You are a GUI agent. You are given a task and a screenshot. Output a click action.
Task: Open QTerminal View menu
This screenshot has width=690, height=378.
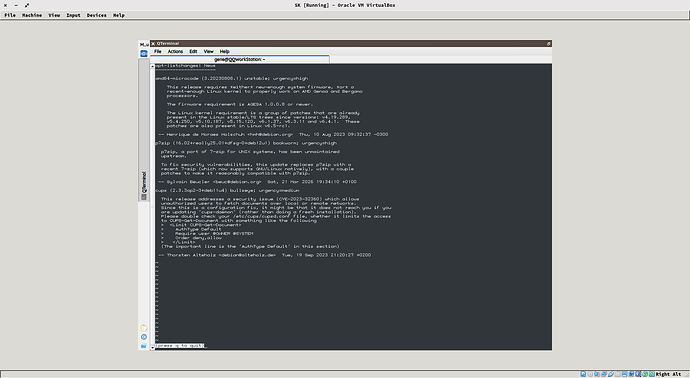[209, 51]
